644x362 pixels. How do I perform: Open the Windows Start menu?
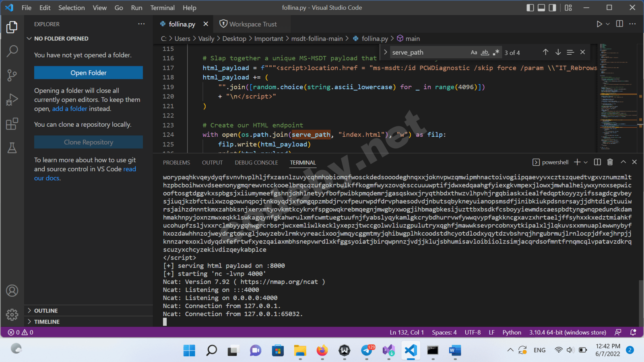tap(189, 350)
